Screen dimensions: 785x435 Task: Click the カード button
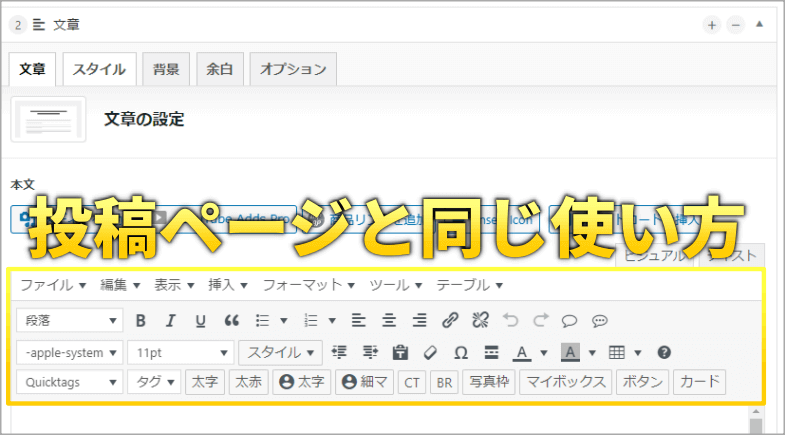coord(699,382)
